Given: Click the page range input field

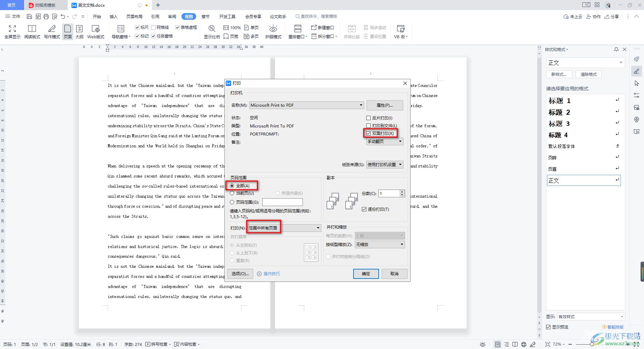Looking at the screenshot, I should click(x=282, y=202).
